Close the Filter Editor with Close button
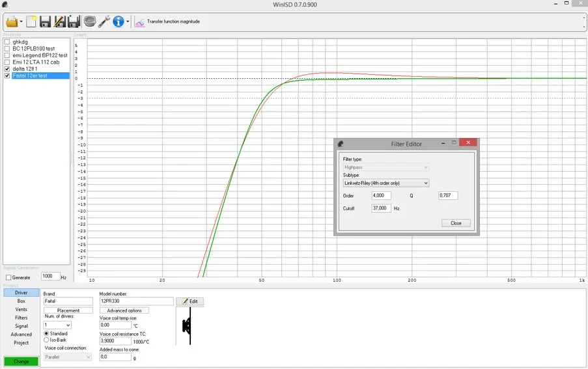 tap(455, 223)
